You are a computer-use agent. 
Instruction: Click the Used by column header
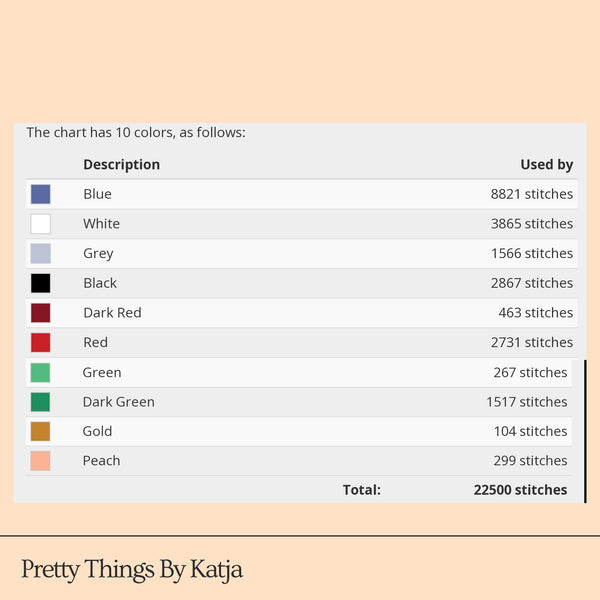click(x=546, y=165)
